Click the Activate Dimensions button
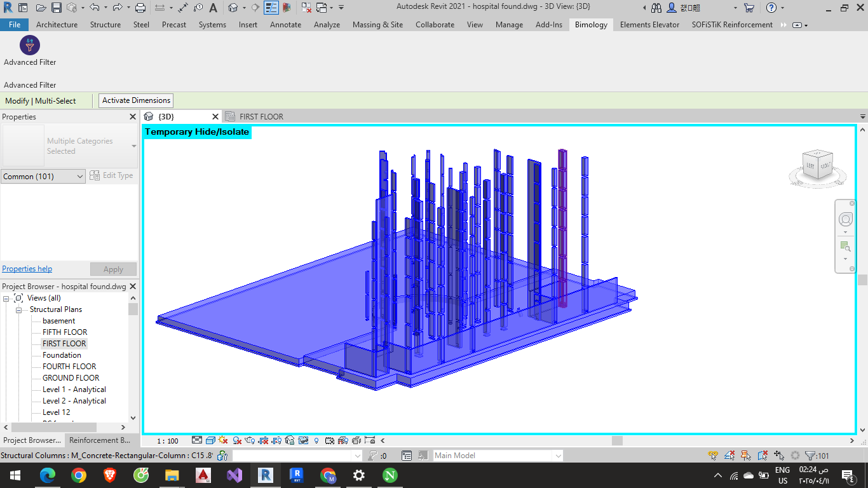Screen dimensions: 868x488 point(136,100)
